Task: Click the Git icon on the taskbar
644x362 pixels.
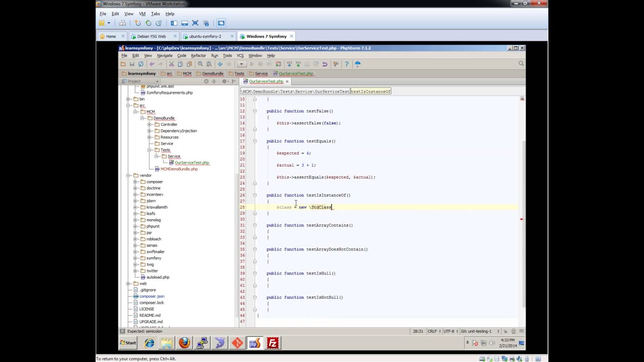Action: pos(237,343)
